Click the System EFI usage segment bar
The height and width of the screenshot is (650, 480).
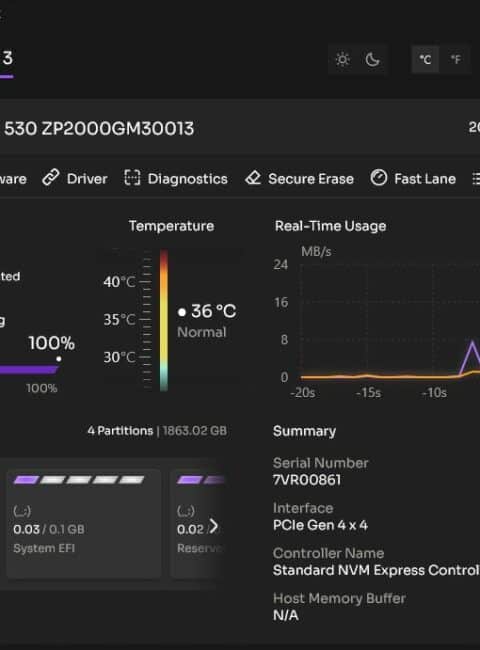79,480
